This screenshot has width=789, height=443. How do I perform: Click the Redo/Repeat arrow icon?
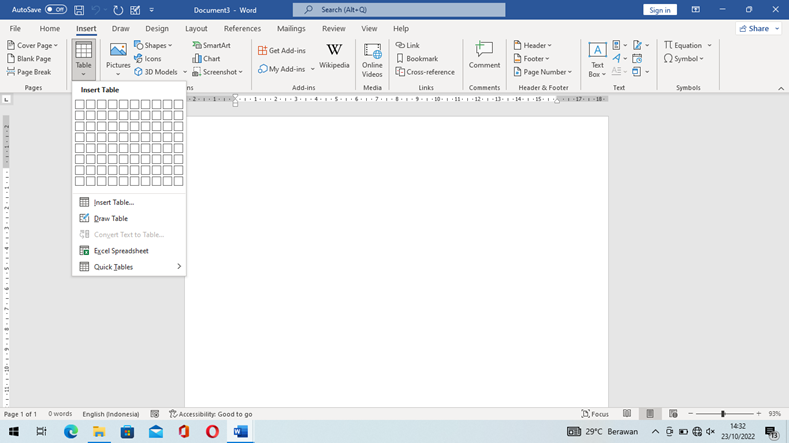point(118,10)
